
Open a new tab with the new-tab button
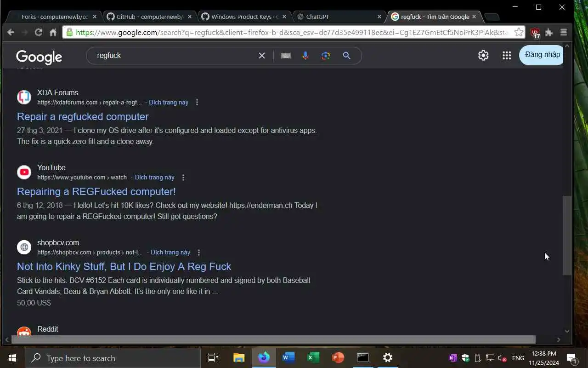[492, 17]
